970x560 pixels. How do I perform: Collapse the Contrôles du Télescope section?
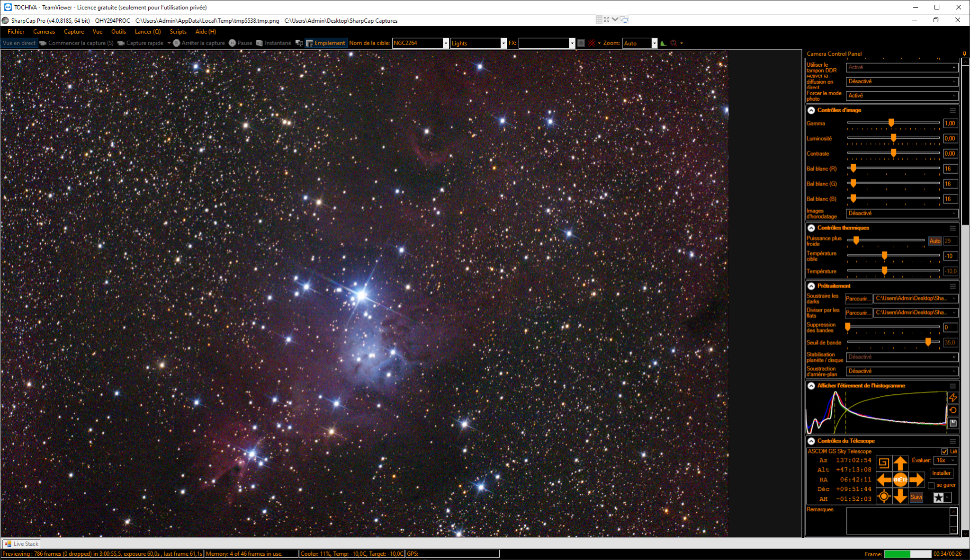point(811,441)
